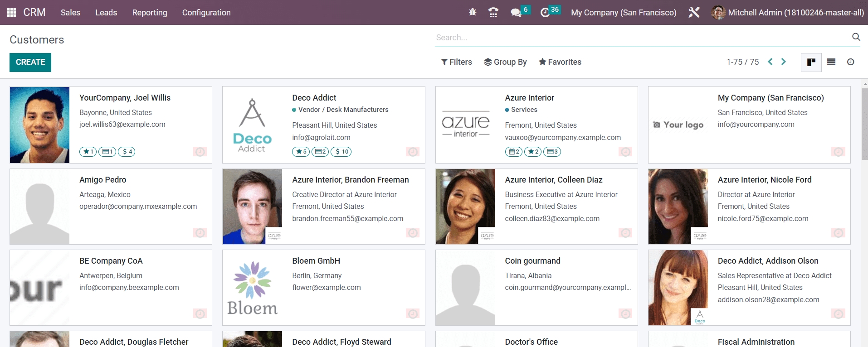This screenshot has width=868, height=347.
Task: Open the Sales menu
Action: pos(70,13)
